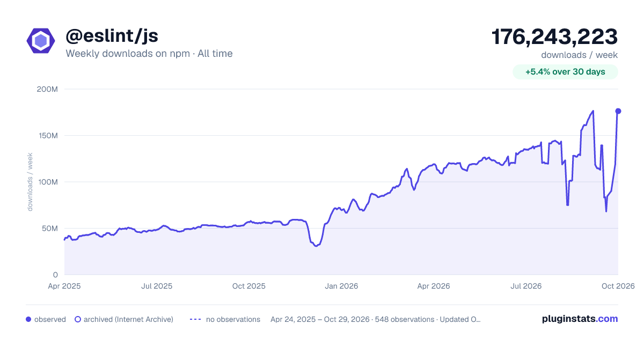Click the 50M y-axis label
The height and width of the screenshot is (338, 644).
(50, 229)
